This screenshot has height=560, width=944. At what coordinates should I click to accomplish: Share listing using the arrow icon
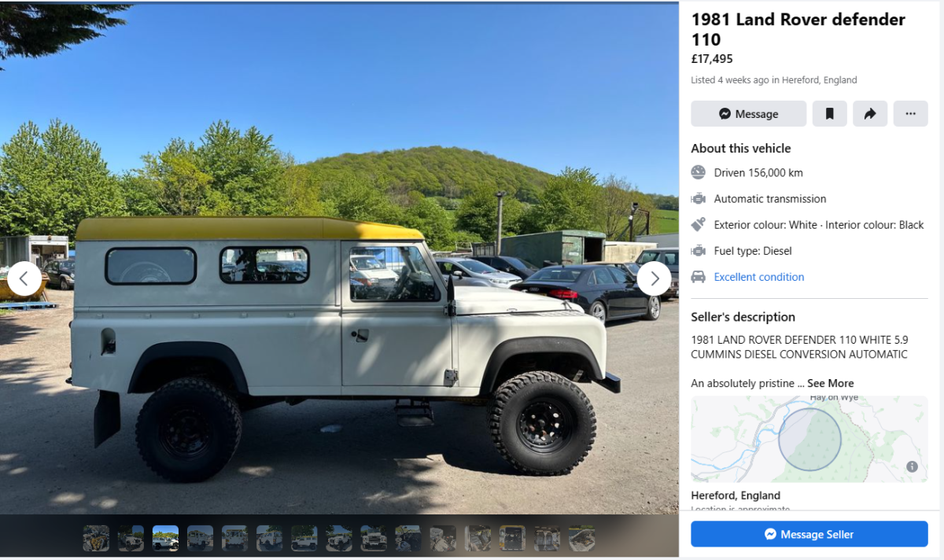(870, 114)
